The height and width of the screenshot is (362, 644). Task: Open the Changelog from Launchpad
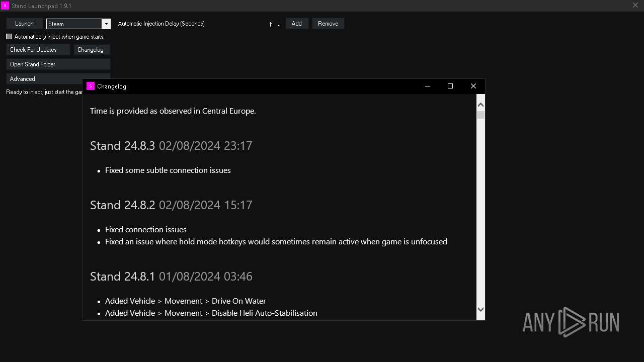[92, 50]
